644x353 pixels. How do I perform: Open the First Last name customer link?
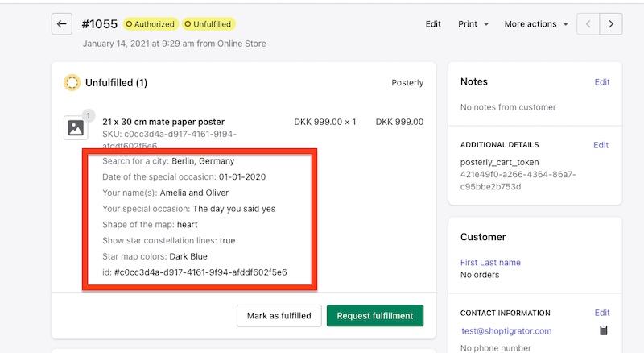pyautogui.click(x=490, y=263)
